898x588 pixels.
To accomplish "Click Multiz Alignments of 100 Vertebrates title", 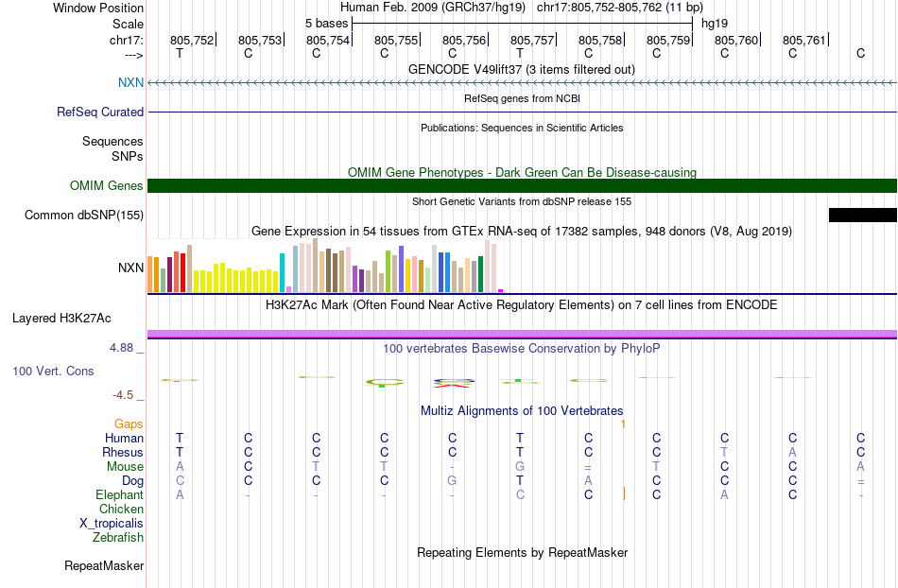I will click(522, 410).
